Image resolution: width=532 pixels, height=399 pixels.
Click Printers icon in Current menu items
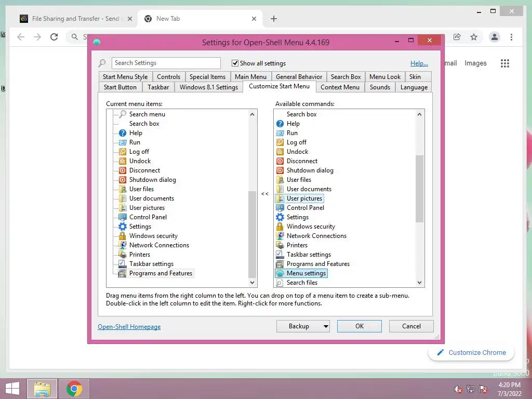[123, 255]
